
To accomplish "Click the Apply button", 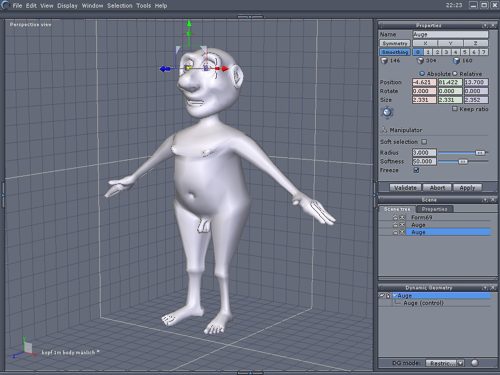I will click(x=467, y=188).
